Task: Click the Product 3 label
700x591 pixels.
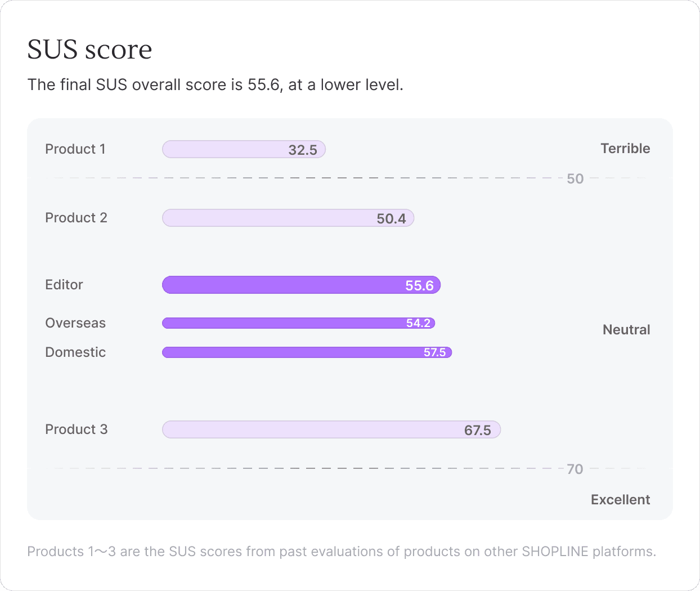Action: click(76, 429)
